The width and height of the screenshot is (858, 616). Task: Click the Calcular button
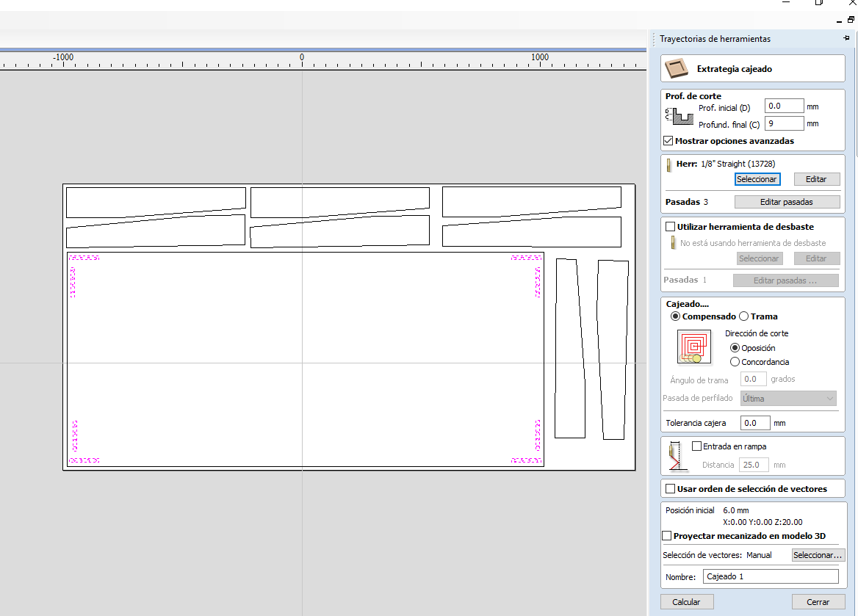point(686,602)
